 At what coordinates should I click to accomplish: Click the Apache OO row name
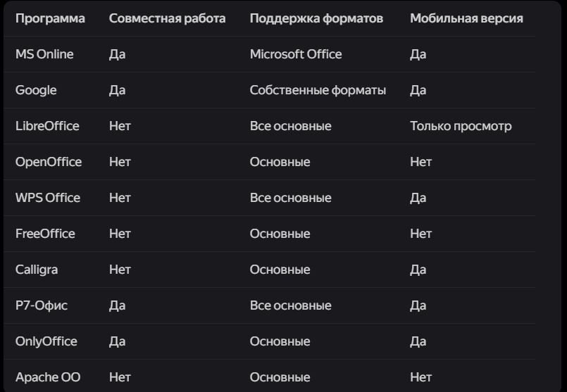(48, 377)
